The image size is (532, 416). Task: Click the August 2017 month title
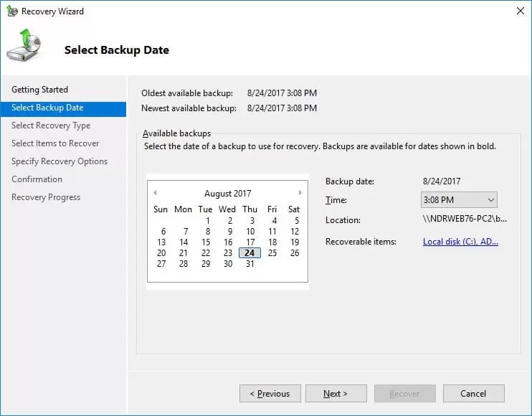click(x=228, y=194)
